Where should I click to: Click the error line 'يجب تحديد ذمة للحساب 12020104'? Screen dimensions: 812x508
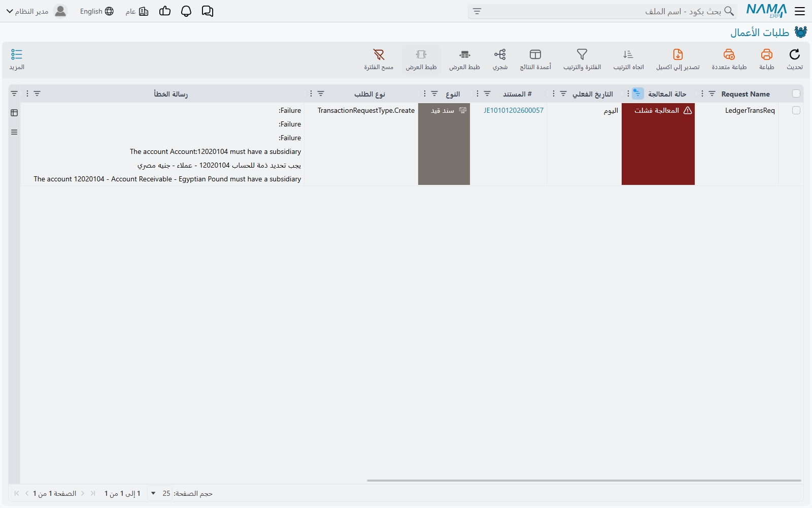pos(219,165)
